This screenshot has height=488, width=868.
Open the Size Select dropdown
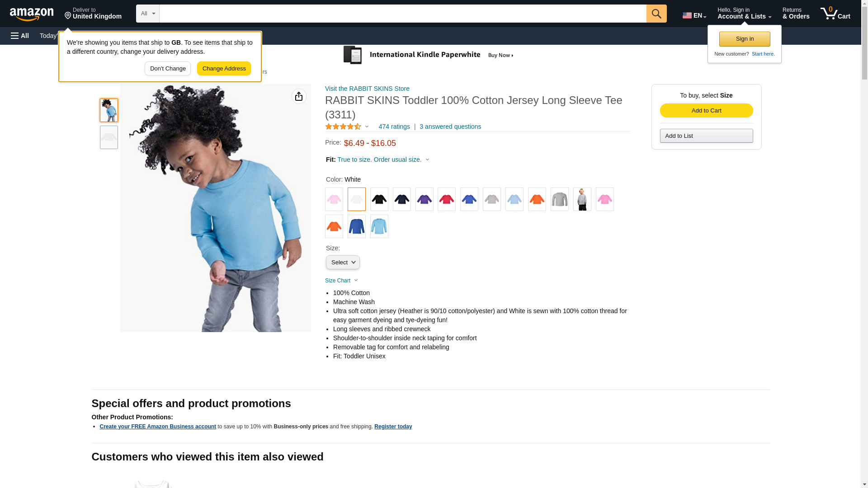(343, 263)
